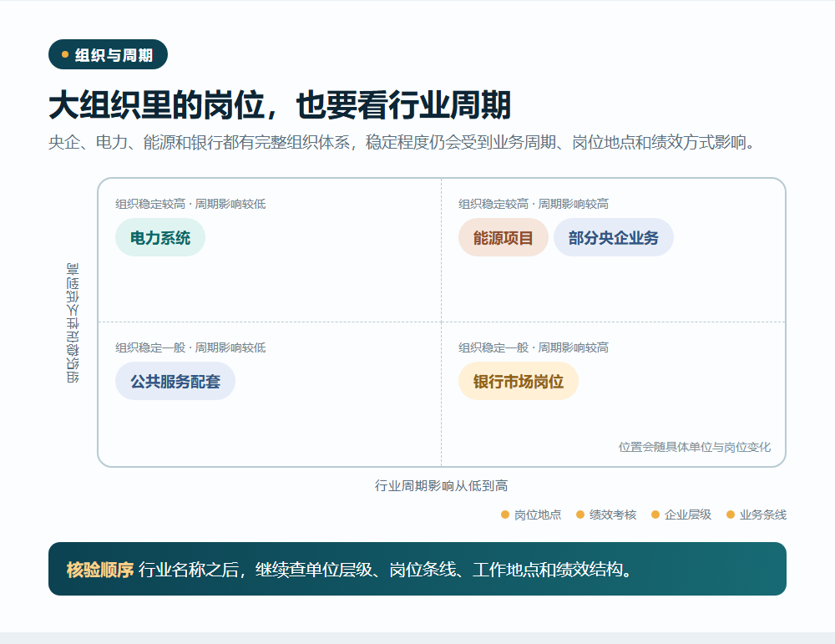Click the 绩效考核 legend item

606,515
